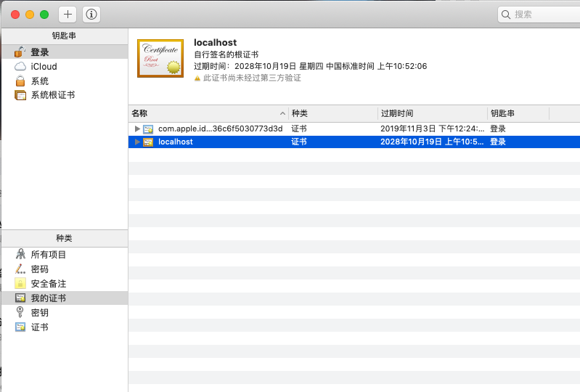Select com.apple.id...36c6f5030773d3d name text
This screenshot has width=580, height=392.
click(x=221, y=128)
